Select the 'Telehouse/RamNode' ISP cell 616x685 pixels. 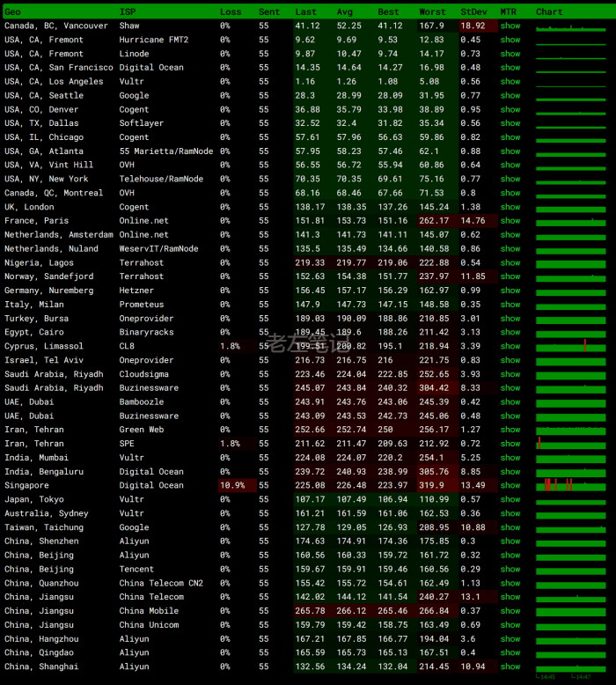[x=161, y=179]
